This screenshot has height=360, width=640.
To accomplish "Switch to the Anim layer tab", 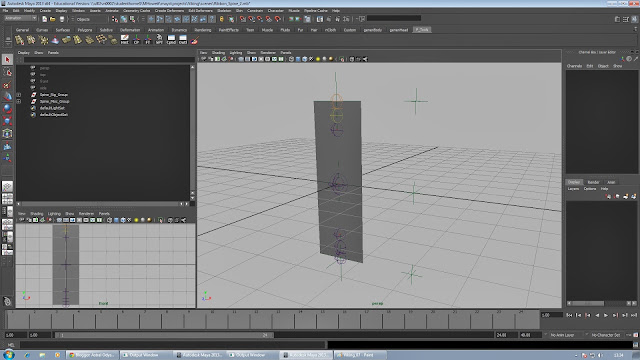I will [611, 182].
